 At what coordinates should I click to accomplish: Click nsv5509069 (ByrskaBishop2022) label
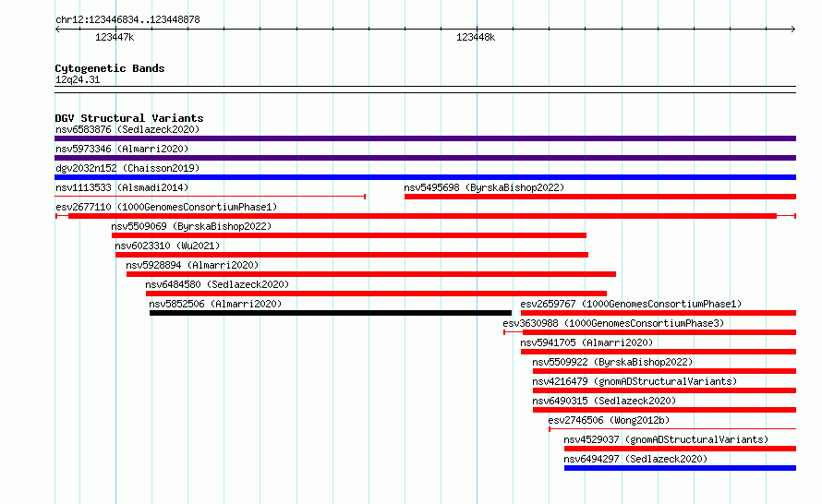pos(191,226)
